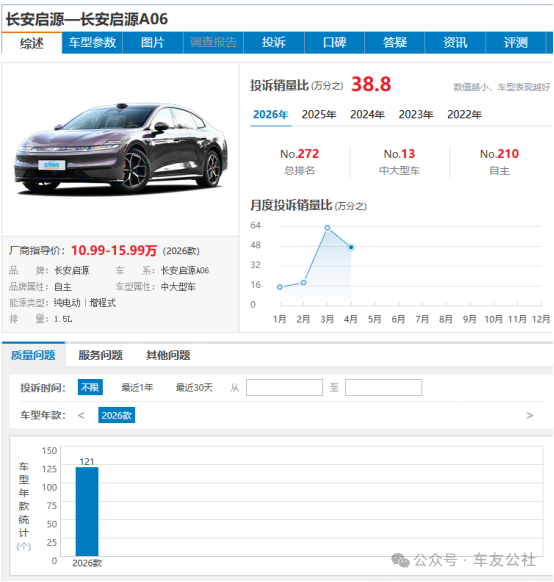Viewport: 554px width, 582px height.
Task: Click the start date input field
Action: pyautogui.click(x=284, y=388)
